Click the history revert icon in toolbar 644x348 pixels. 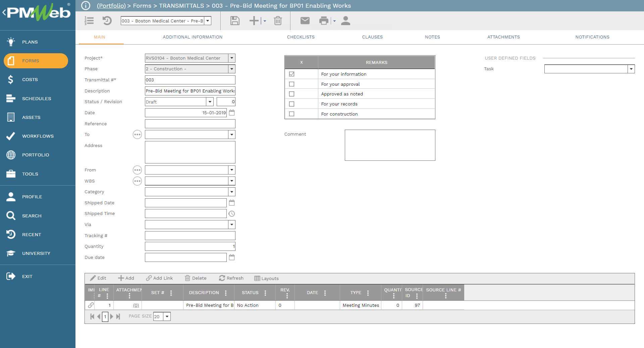[107, 21]
